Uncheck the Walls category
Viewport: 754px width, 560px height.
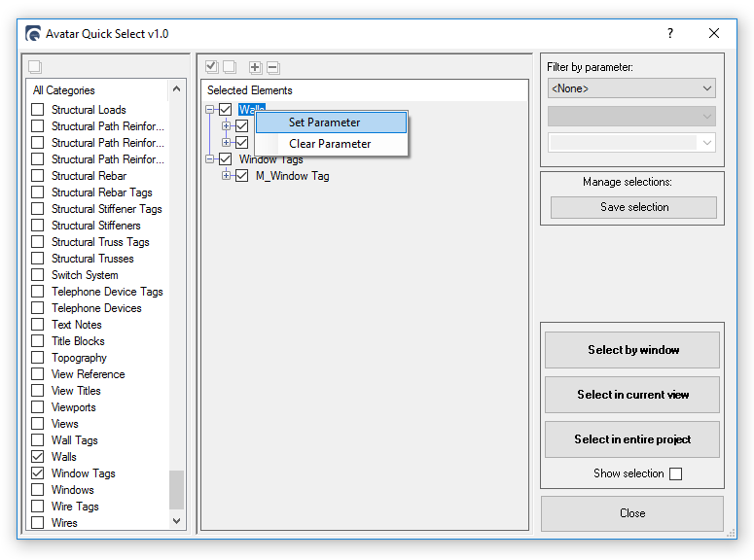(x=38, y=456)
